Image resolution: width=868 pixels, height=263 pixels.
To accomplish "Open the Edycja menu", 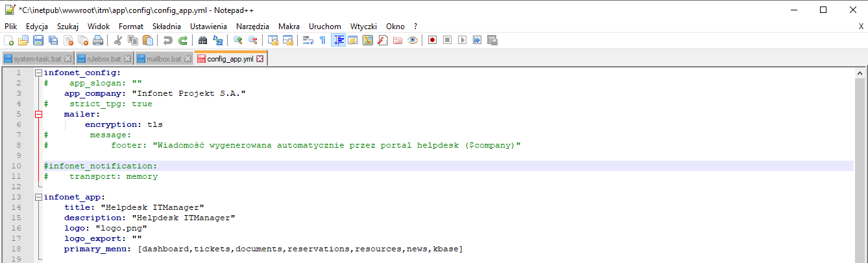I will coord(37,27).
